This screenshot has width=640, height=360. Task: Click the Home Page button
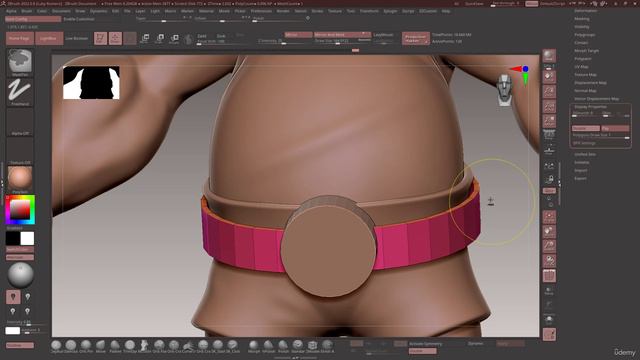point(20,38)
